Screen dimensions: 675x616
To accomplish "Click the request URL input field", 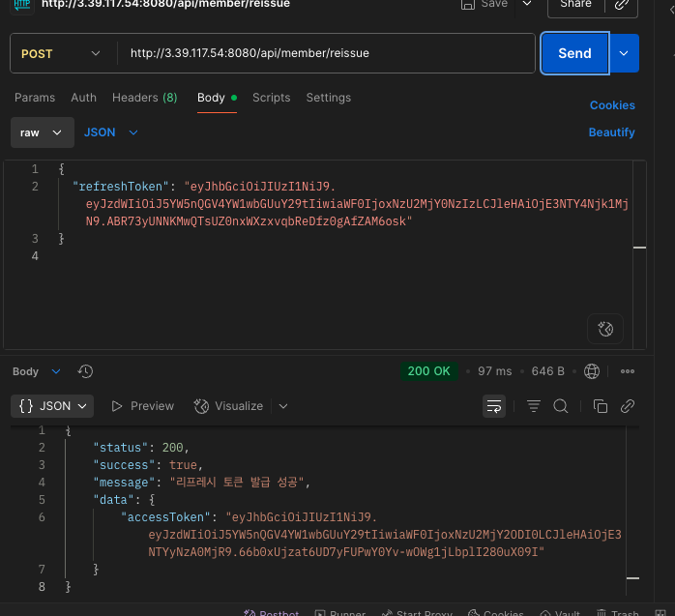I will (x=326, y=53).
